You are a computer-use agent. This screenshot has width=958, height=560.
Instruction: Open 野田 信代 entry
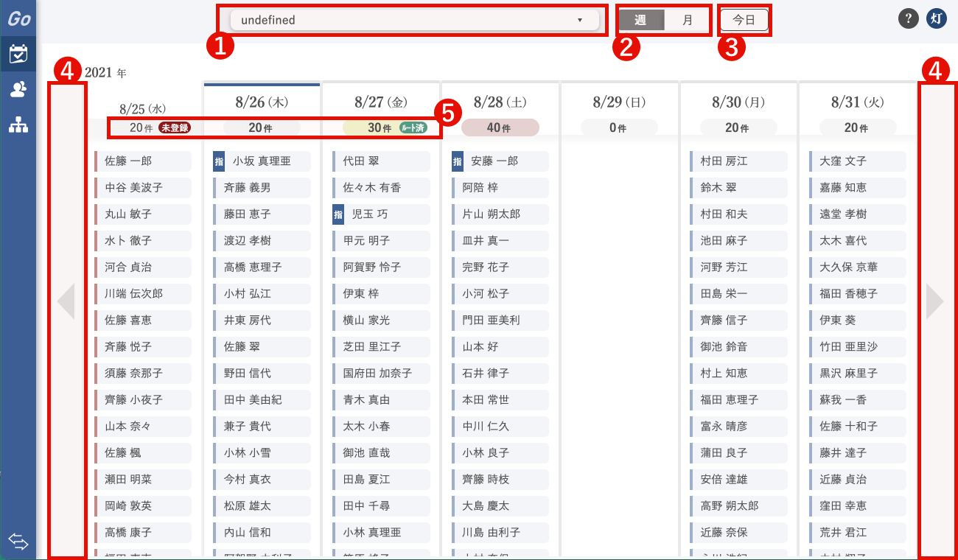click(x=262, y=374)
